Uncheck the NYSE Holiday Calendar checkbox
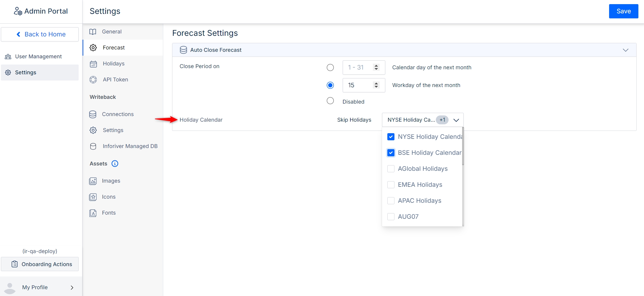The image size is (644, 296). (391, 137)
